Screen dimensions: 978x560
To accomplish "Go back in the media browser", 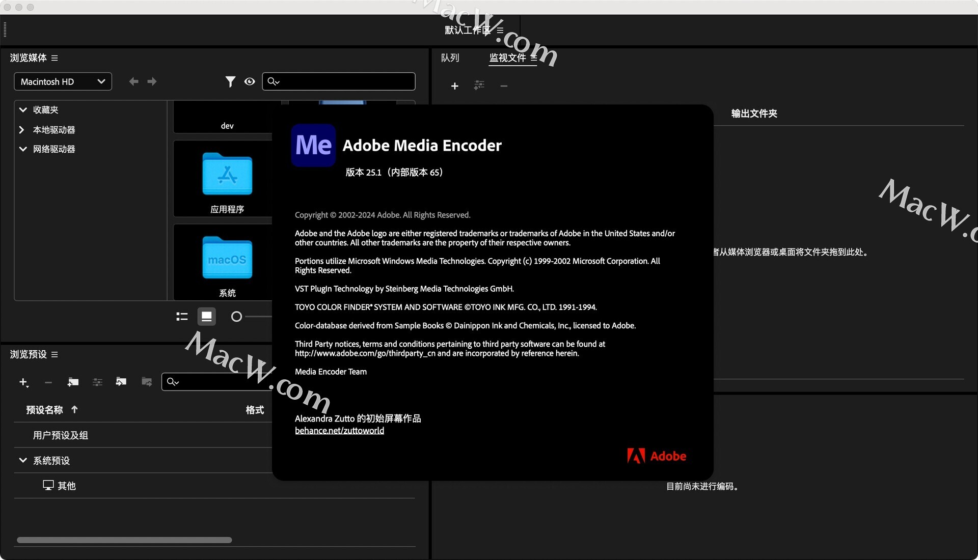I will coord(133,81).
